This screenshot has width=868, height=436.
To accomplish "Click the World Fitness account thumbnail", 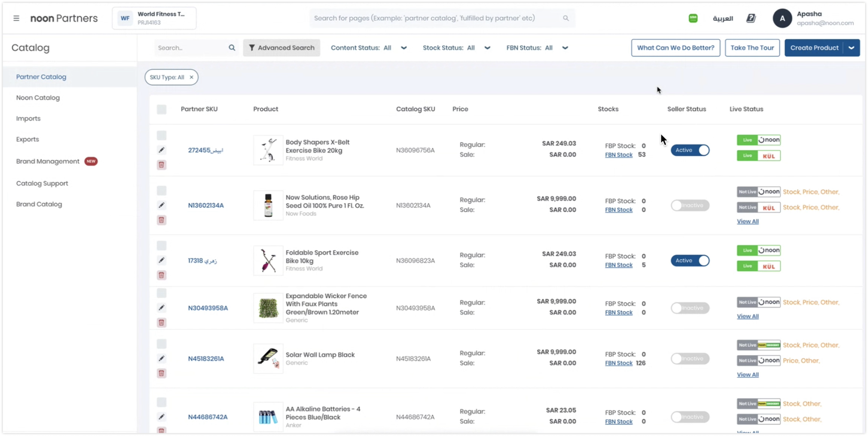I will [x=125, y=18].
